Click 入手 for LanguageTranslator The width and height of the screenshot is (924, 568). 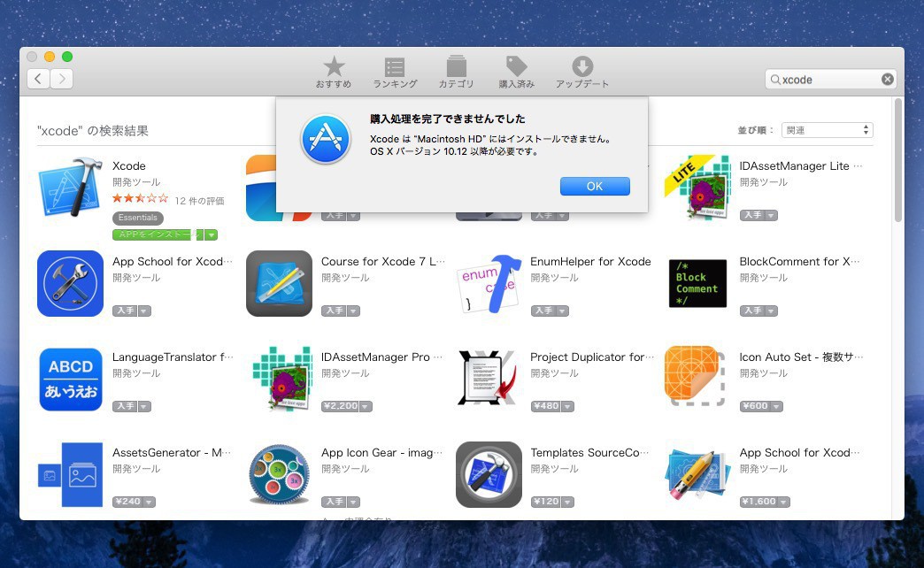pyautogui.click(x=126, y=406)
